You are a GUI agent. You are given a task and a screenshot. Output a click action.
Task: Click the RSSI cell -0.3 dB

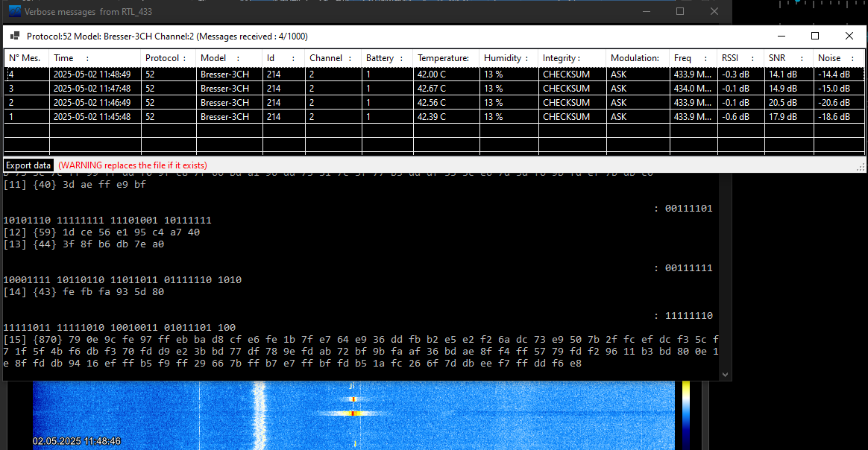point(740,74)
